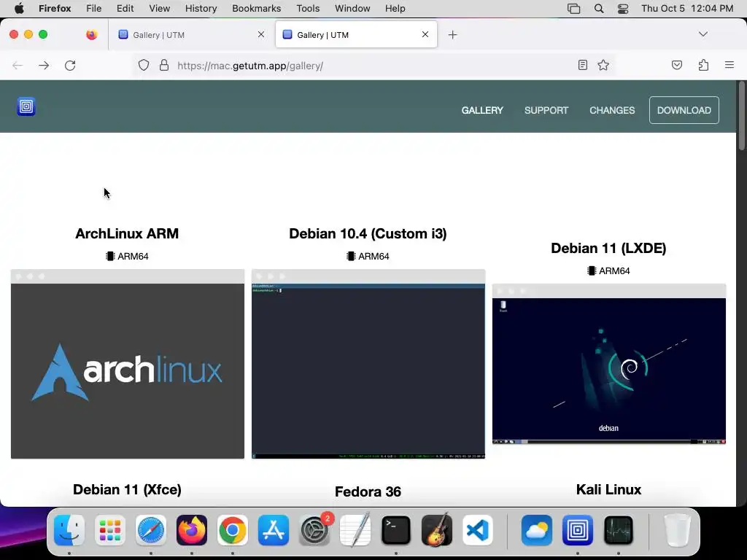747x560 pixels.
Task: Select the second Gallery | UTM tab
Action: (x=356, y=35)
